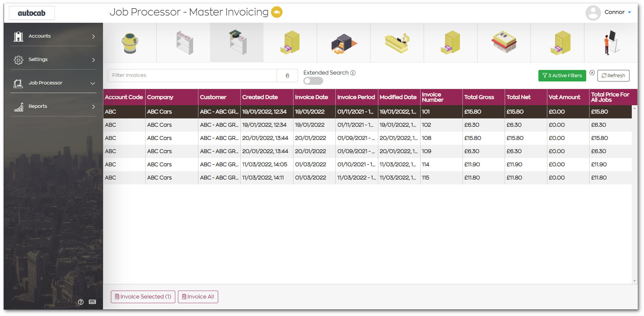Image resolution: width=644 pixels, height=316 pixels.
Task: Select invoice number 114 row
Action: tap(367, 165)
